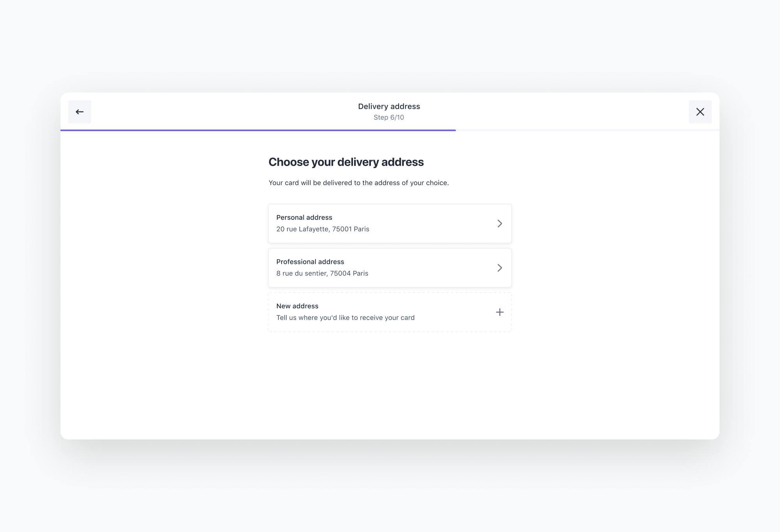Viewport: 780px width, 532px height.
Task: Click the "Step 6/10" indicator text
Action: (389, 117)
